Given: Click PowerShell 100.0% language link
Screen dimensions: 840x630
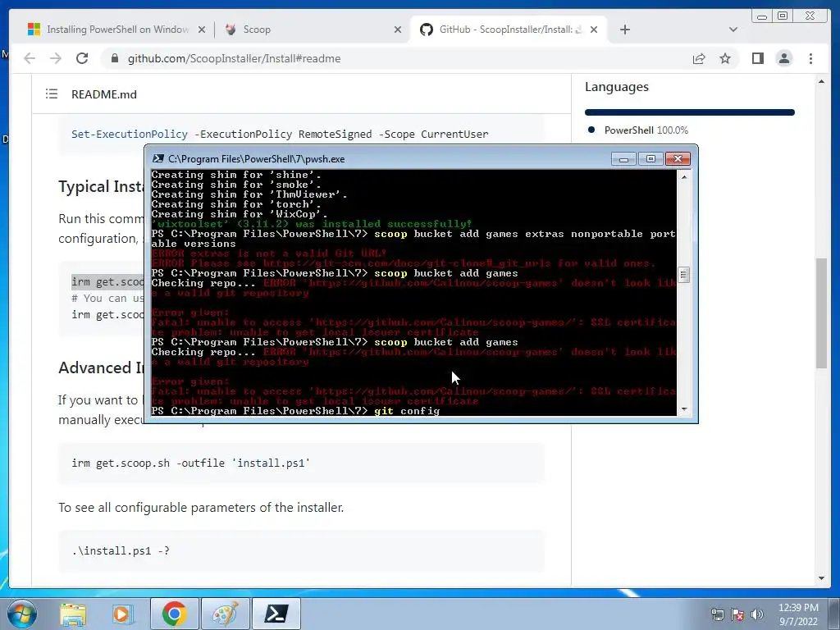Looking at the screenshot, I should (646, 130).
